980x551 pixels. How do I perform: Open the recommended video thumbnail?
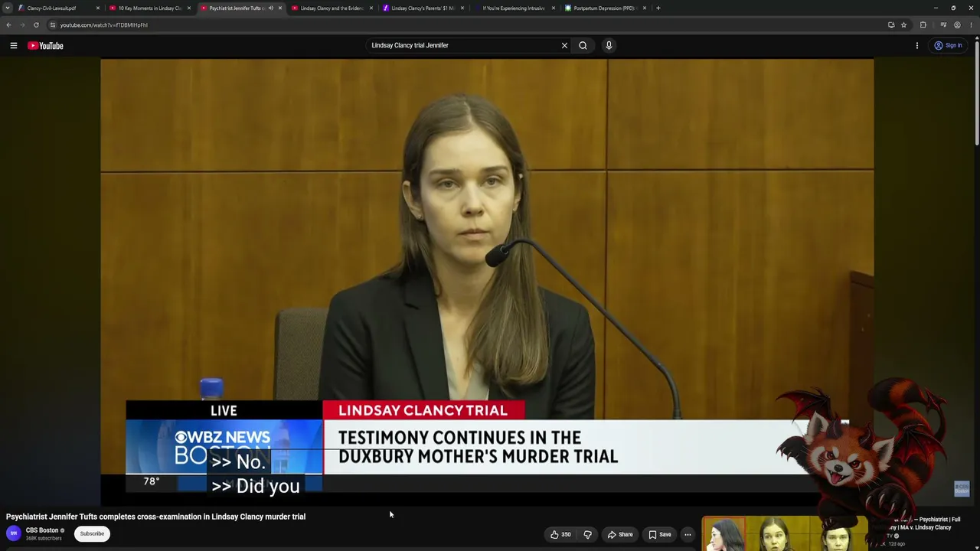pos(786,533)
